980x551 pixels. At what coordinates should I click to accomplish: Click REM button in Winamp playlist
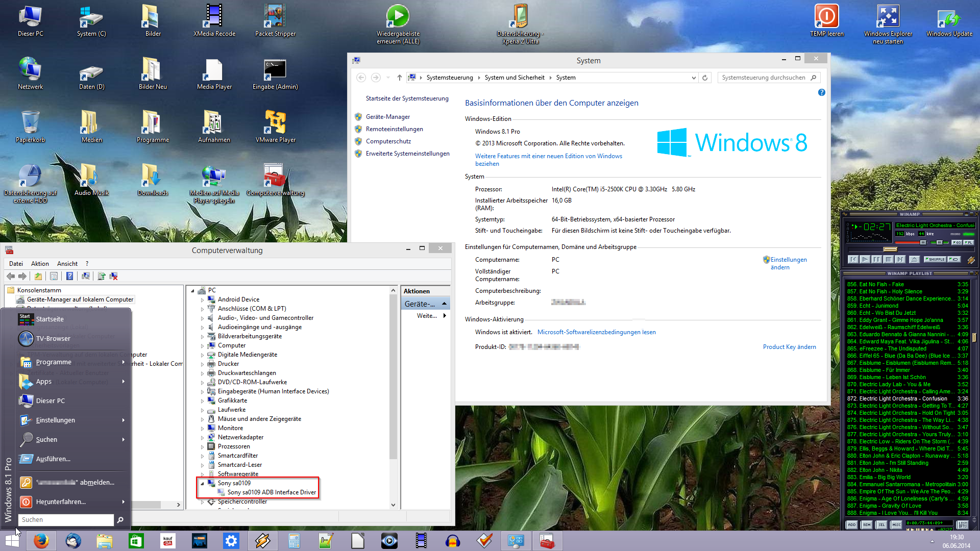(x=867, y=524)
